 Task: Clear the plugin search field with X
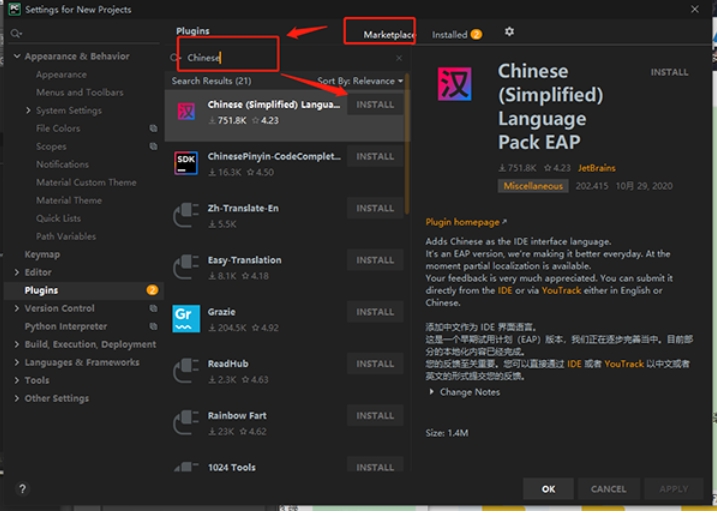click(x=399, y=58)
